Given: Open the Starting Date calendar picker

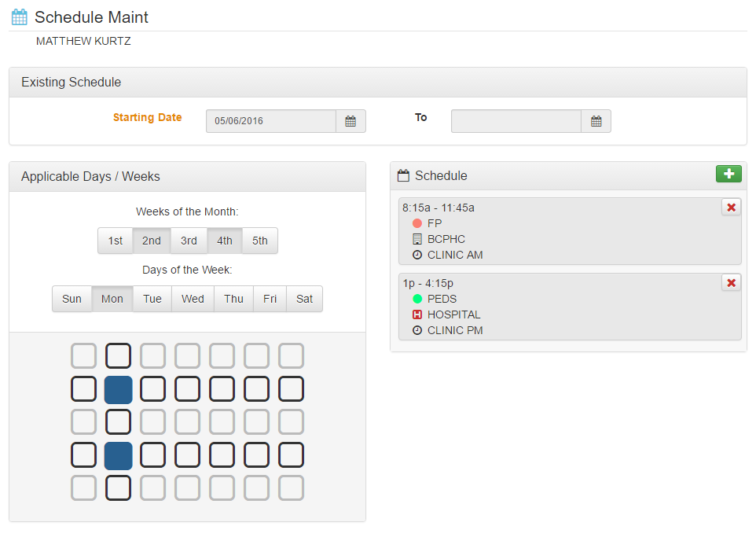Looking at the screenshot, I should point(350,121).
